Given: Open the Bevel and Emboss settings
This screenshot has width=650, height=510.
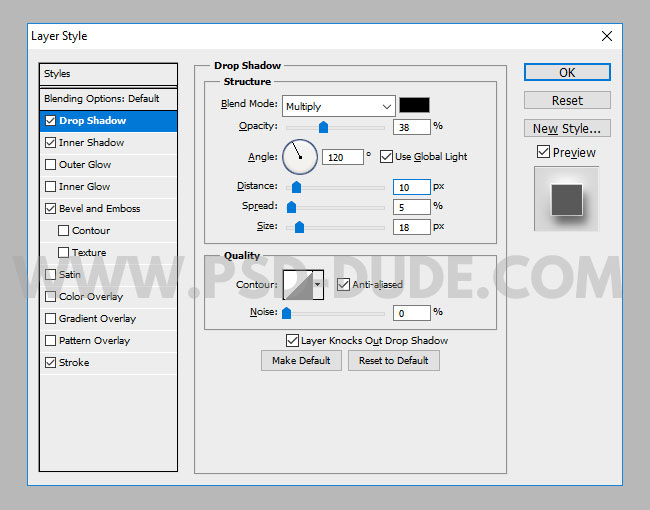Looking at the screenshot, I should [99, 209].
